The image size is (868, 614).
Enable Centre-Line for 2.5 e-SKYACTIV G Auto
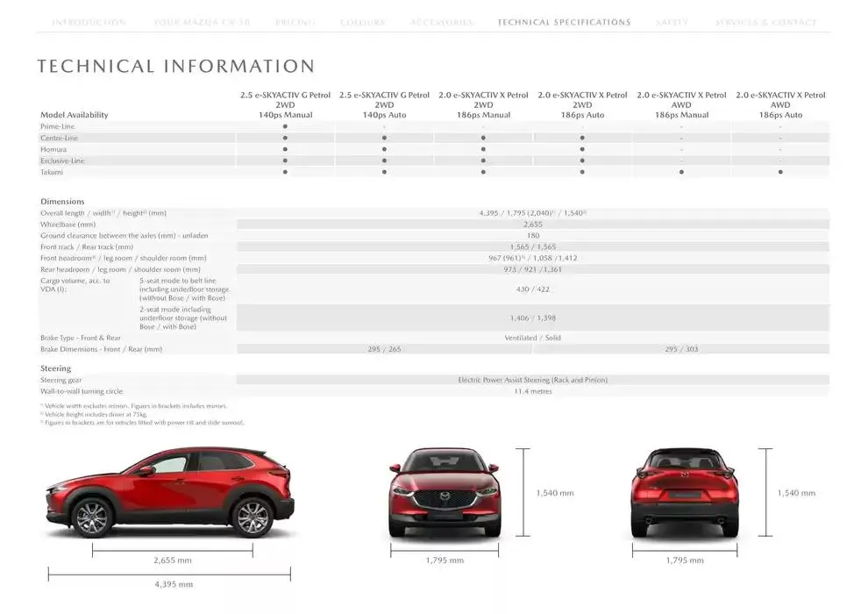(385, 137)
